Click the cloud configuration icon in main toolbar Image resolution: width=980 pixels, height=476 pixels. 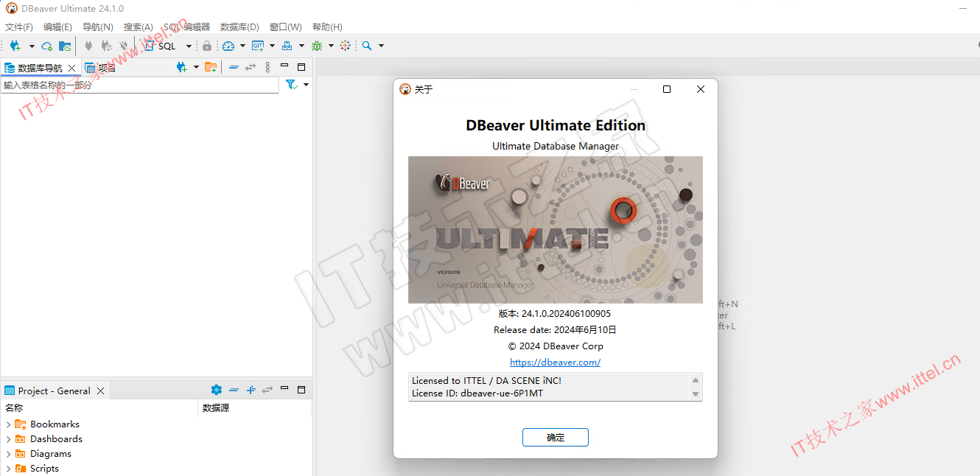coord(47,46)
